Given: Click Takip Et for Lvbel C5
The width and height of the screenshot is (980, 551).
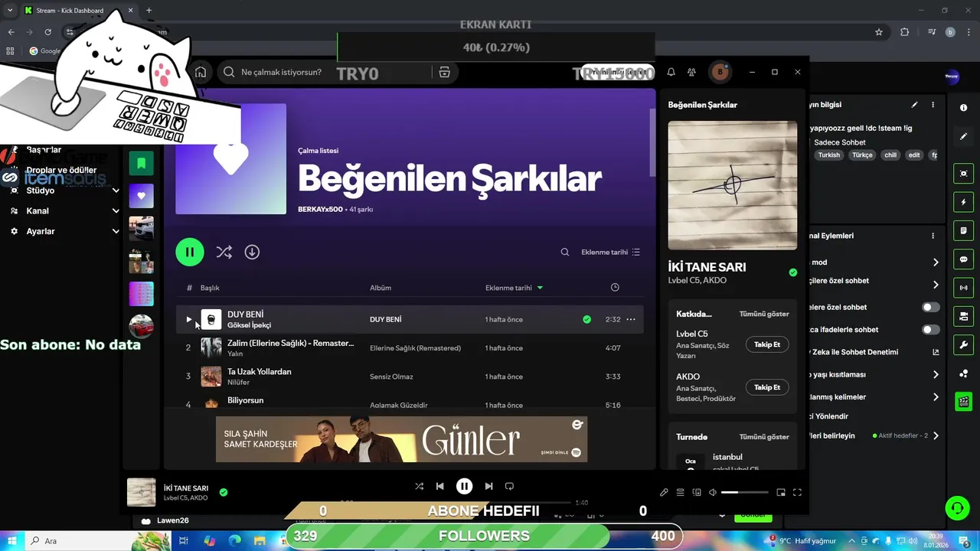Looking at the screenshot, I should coord(767,344).
